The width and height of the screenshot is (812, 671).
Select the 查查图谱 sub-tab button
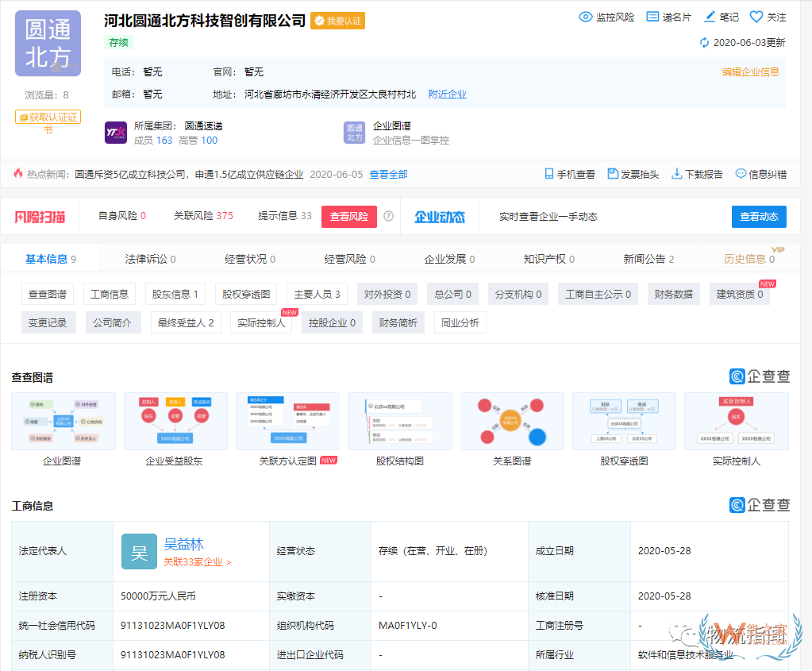[48, 295]
